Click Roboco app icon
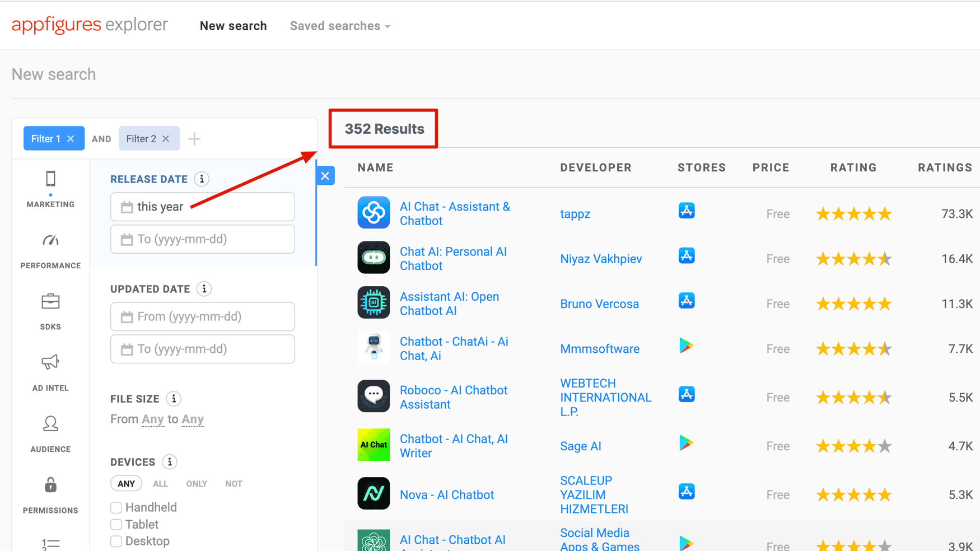The width and height of the screenshot is (980, 551). 374,396
